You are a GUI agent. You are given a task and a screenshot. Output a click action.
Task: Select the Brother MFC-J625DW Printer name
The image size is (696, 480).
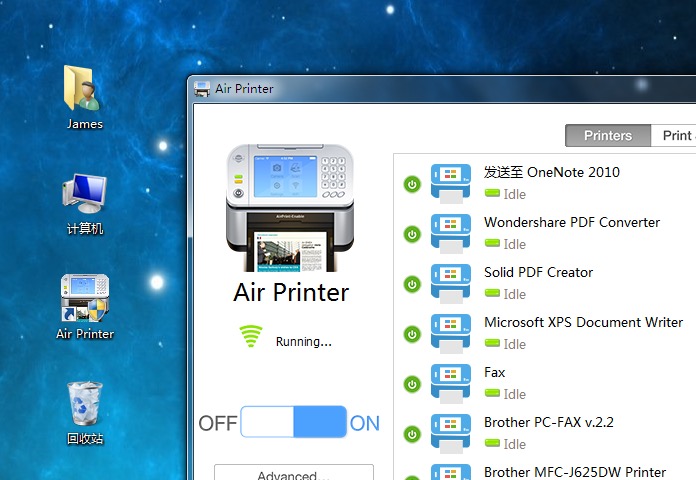pyautogui.click(x=575, y=472)
